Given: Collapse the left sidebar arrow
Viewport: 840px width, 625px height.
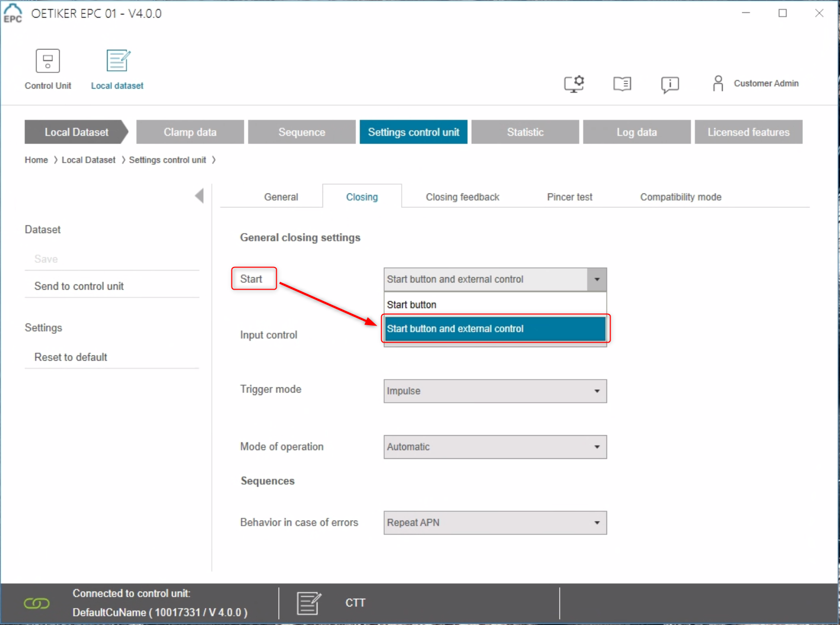Looking at the screenshot, I should 200,195.
